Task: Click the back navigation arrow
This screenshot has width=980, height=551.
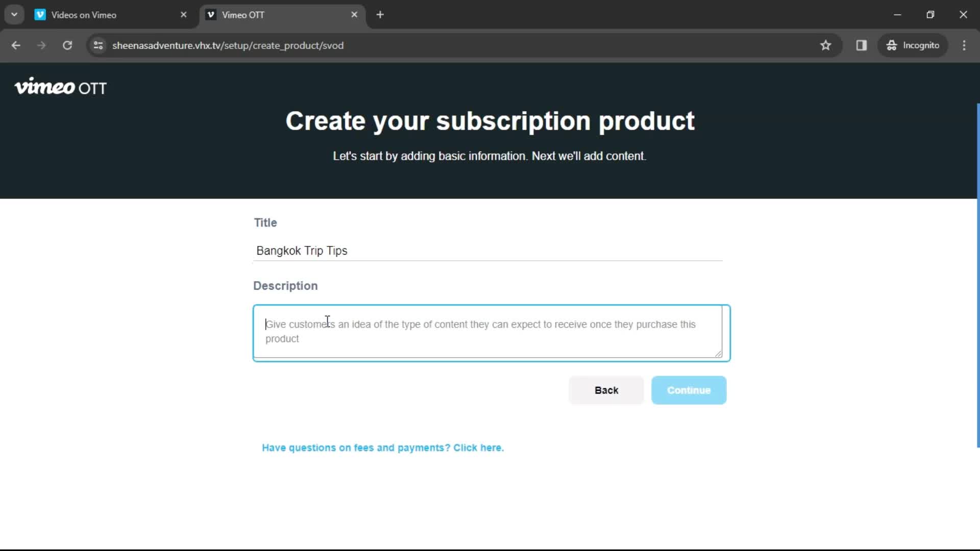Action: point(15,45)
